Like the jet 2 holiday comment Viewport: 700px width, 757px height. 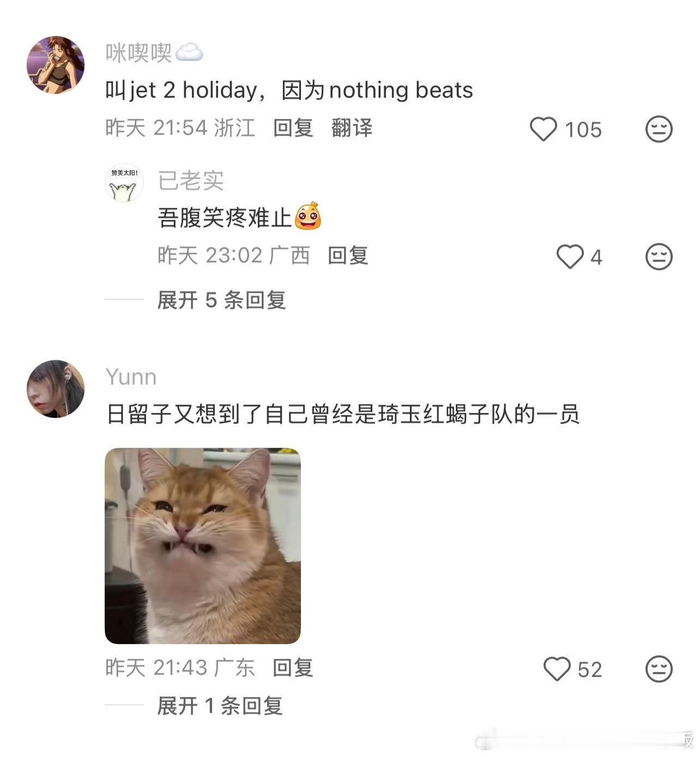click(x=544, y=129)
